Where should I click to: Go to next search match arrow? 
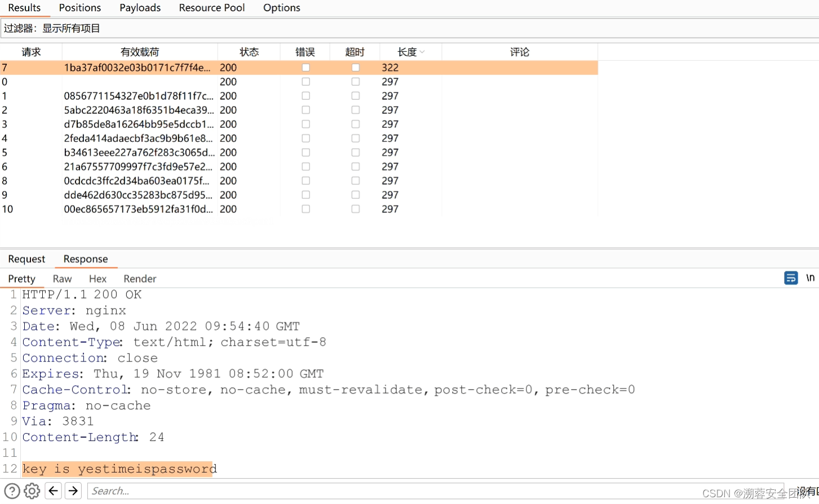point(73,491)
